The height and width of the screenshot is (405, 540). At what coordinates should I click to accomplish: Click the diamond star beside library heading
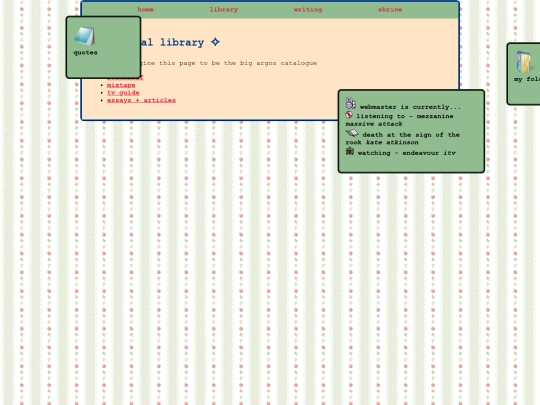pyautogui.click(x=215, y=42)
